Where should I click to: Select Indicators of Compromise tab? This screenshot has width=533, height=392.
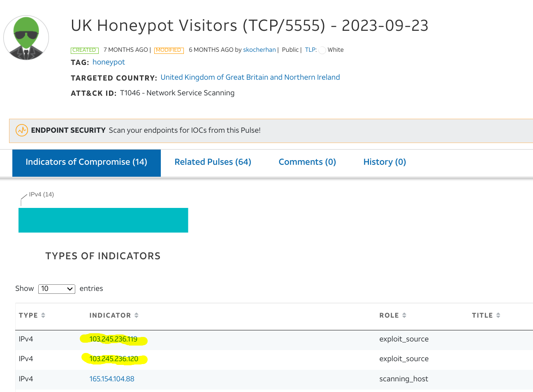coord(86,162)
